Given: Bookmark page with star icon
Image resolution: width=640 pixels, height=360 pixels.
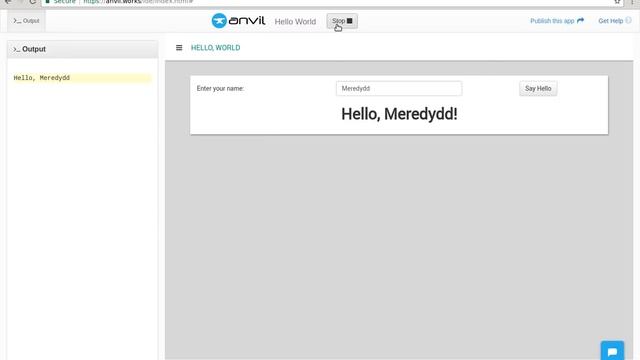Looking at the screenshot, I should click(x=617, y=2).
